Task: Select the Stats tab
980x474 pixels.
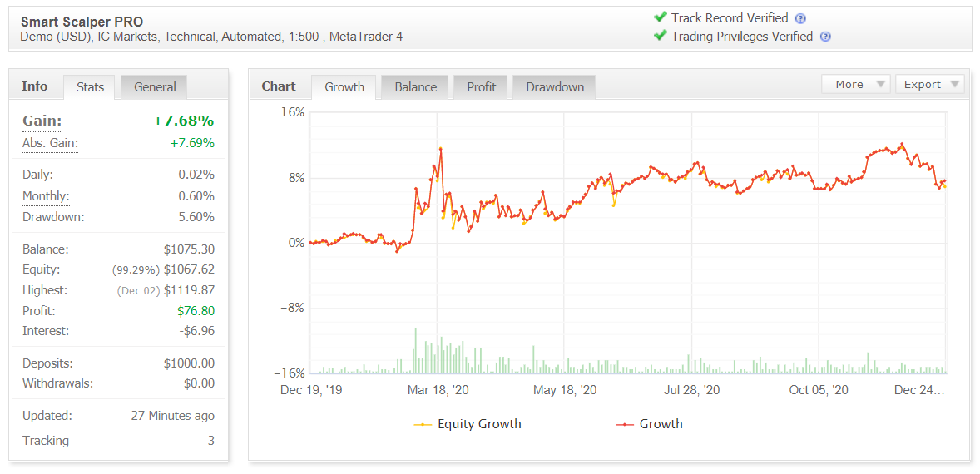Action: pyautogui.click(x=90, y=87)
